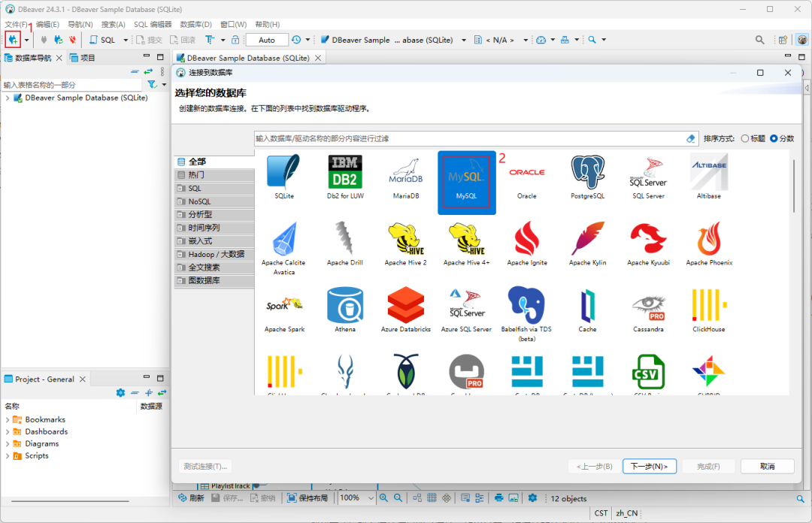
Task: Click the 刷新 button in diagram toolbar
Action: point(191,498)
